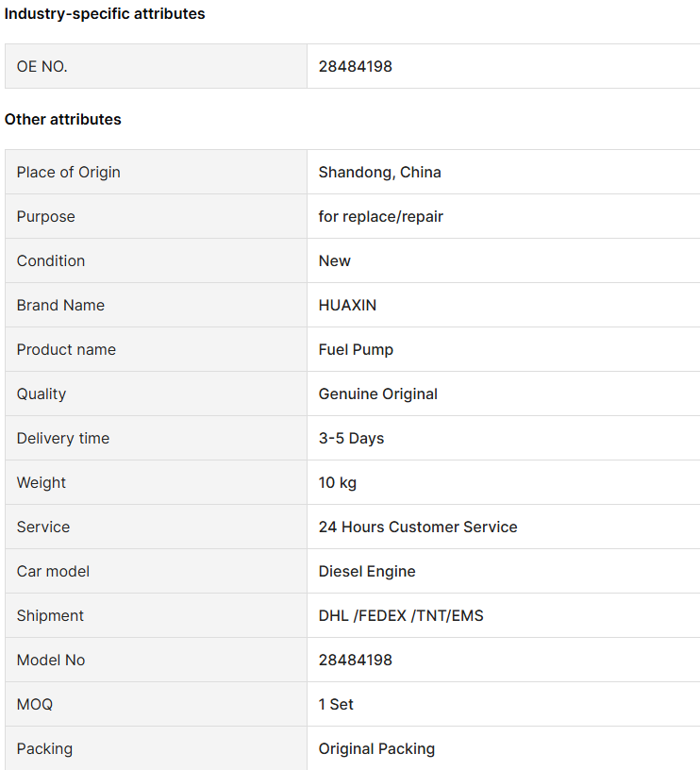Click the for replace/repair value
Viewport: 700px width, 770px height.
380,217
